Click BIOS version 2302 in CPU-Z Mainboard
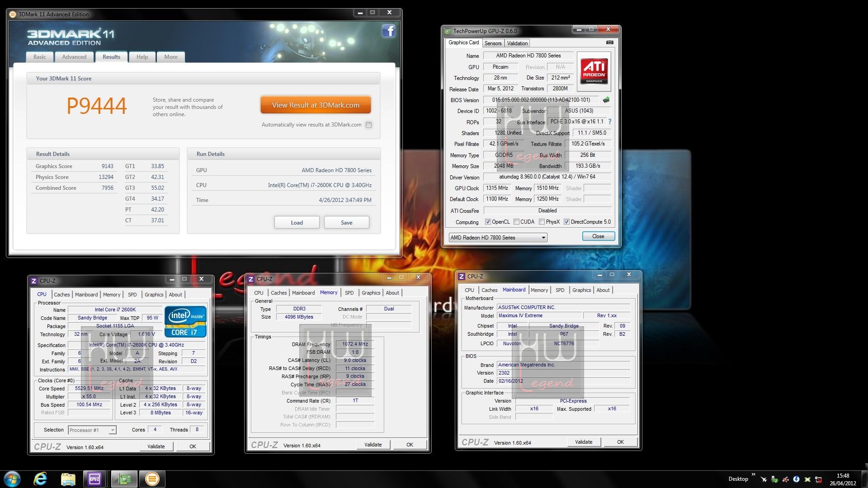Image resolution: width=868 pixels, height=488 pixels. 563,373
